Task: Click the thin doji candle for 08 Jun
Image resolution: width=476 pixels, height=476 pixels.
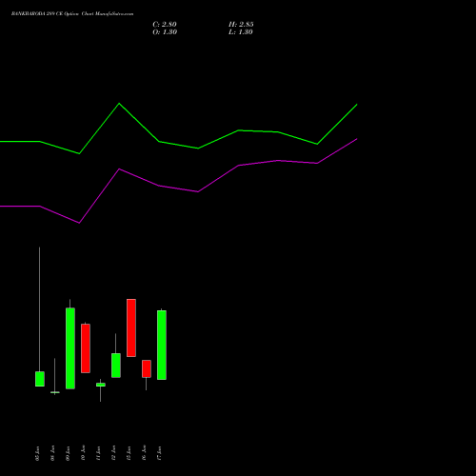Action: [x=55, y=392]
